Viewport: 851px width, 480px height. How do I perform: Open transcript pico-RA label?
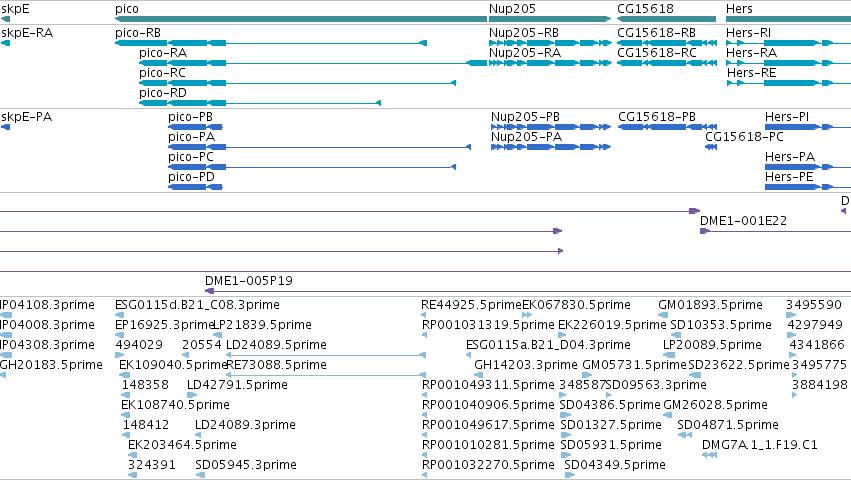click(163, 53)
